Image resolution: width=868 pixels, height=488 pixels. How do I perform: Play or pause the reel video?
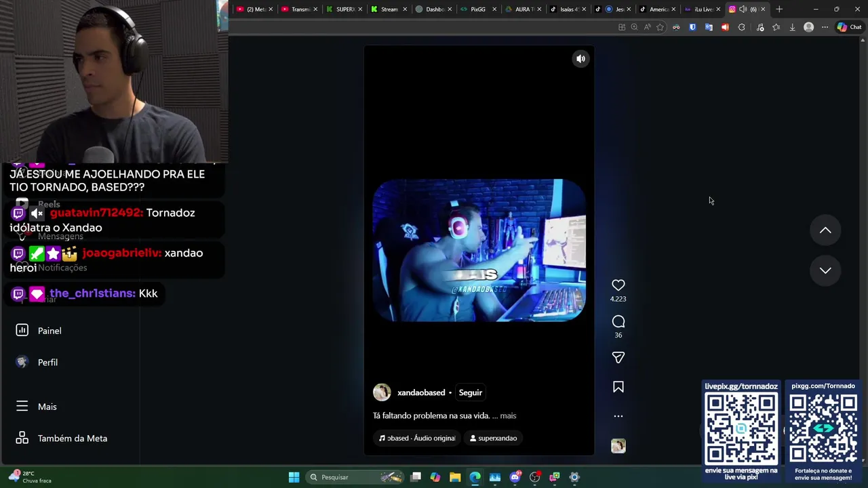pos(479,250)
